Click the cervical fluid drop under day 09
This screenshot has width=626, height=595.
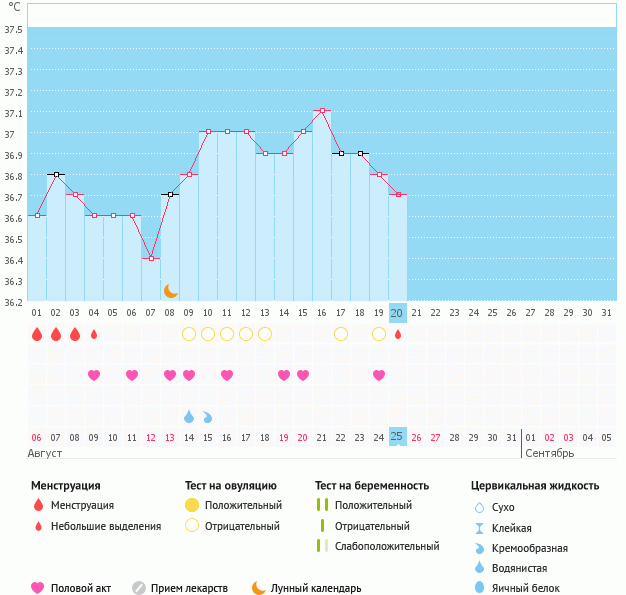(189, 416)
